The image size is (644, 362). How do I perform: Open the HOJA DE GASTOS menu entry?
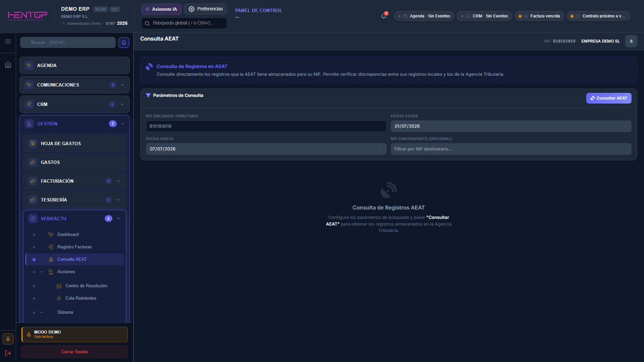pyautogui.click(x=74, y=143)
